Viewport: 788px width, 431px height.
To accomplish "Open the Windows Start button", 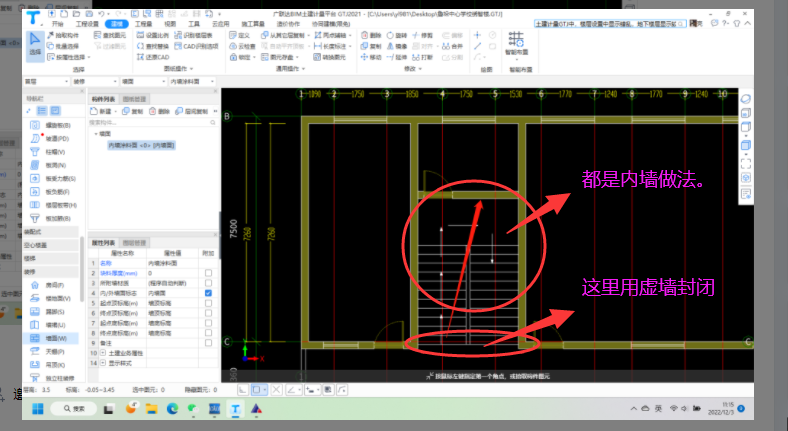I will pyautogui.click(x=38, y=409).
